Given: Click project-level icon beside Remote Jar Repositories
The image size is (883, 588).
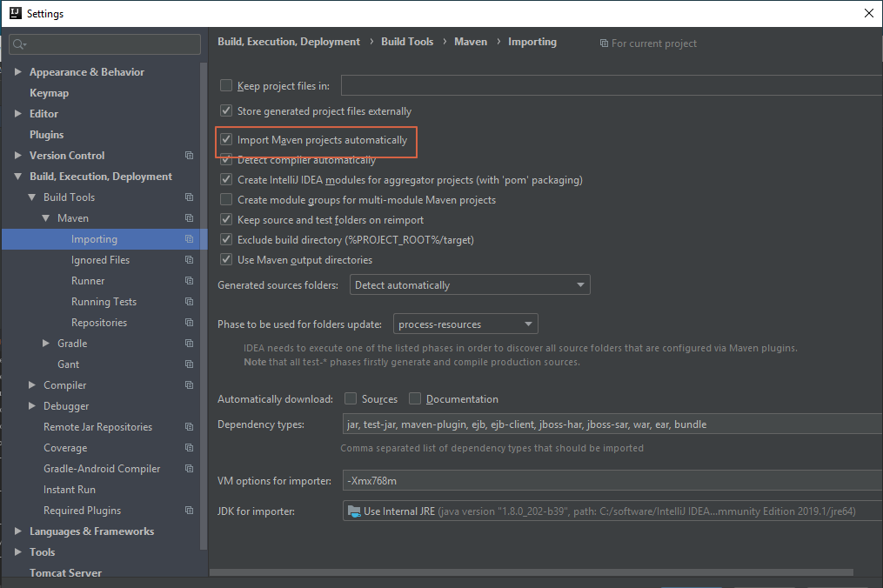Looking at the screenshot, I should 190,427.
